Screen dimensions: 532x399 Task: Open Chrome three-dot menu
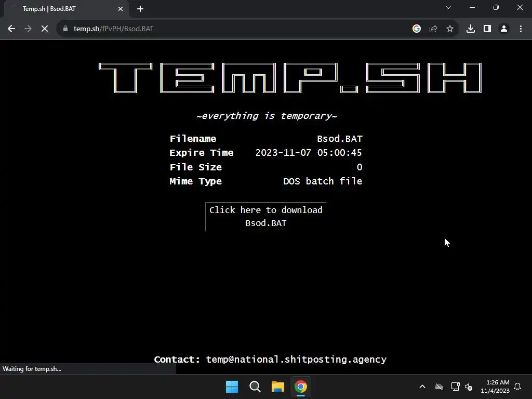tap(521, 29)
